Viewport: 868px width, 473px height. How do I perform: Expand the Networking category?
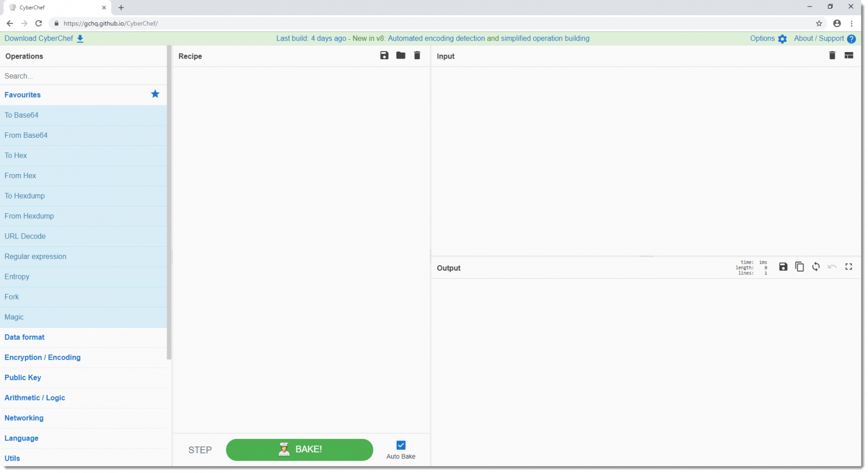tap(84, 418)
